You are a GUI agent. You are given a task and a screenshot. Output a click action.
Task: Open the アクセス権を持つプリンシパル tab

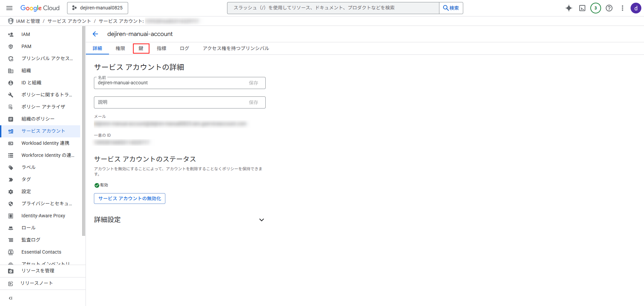236,48
